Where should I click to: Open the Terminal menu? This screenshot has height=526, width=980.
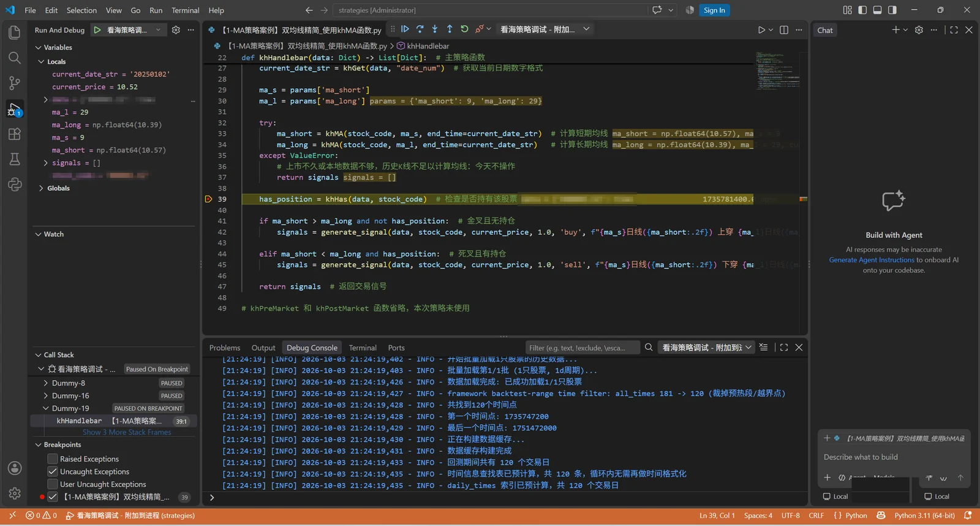point(186,10)
